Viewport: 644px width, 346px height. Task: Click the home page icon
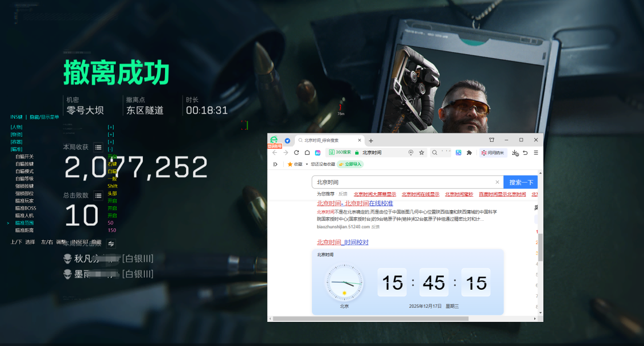click(307, 151)
